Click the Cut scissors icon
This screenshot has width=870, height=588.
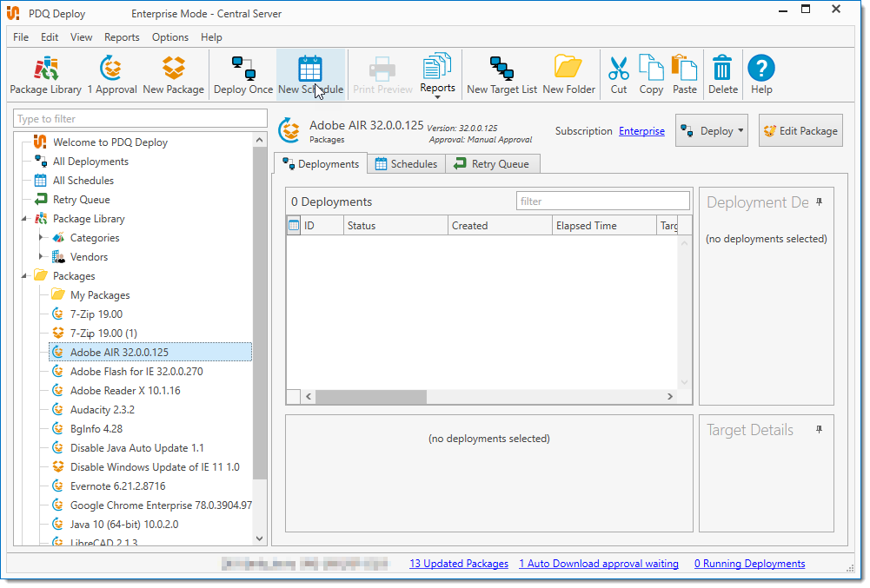pyautogui.click(x=619, y=69)
